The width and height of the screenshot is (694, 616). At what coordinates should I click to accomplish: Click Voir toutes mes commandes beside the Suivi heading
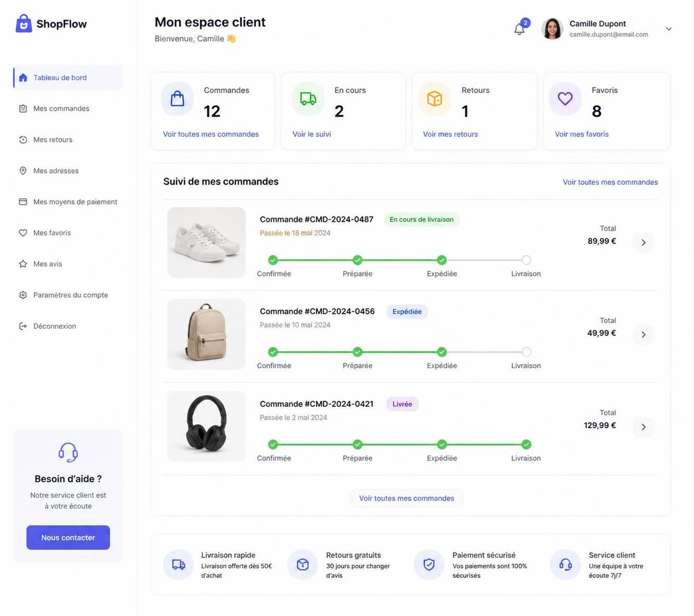point(610,182)
